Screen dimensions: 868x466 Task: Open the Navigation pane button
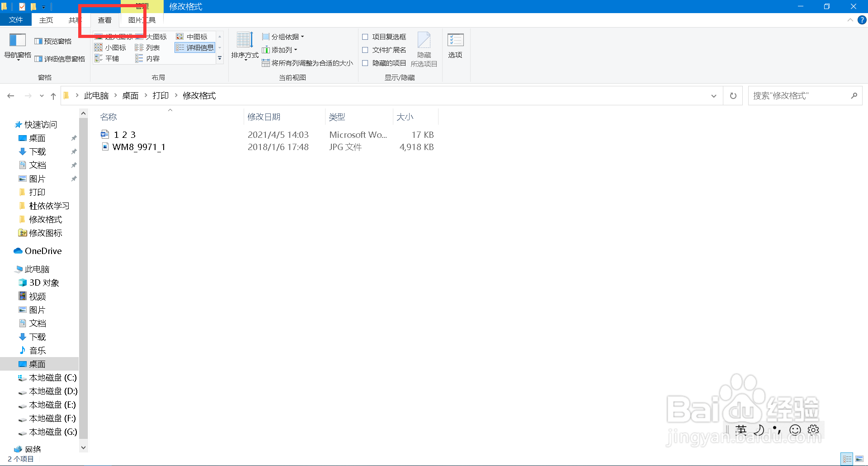coord(18,47)
